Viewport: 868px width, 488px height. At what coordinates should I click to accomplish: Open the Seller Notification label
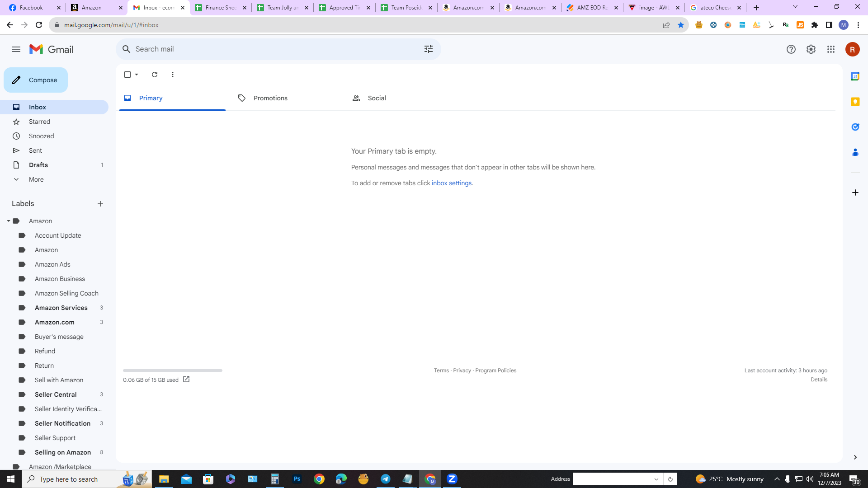pos(62,423)
